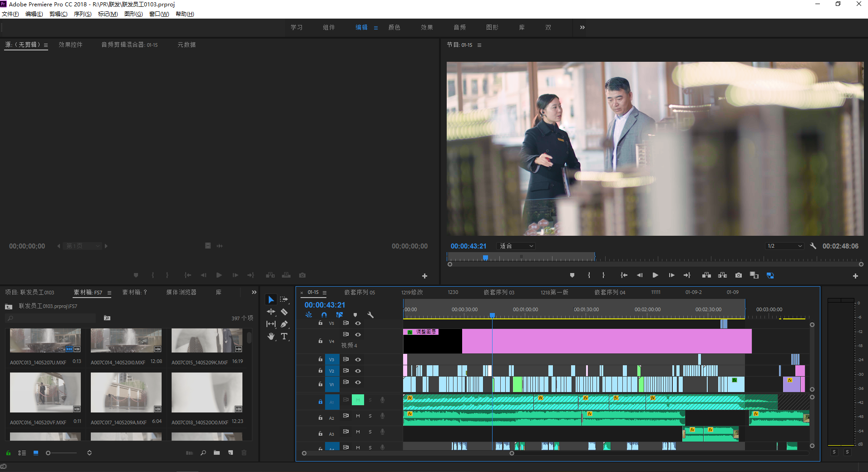Solo track A2 via S button
Viewport: 868px width, 472px height.
[x=370, y=416]
